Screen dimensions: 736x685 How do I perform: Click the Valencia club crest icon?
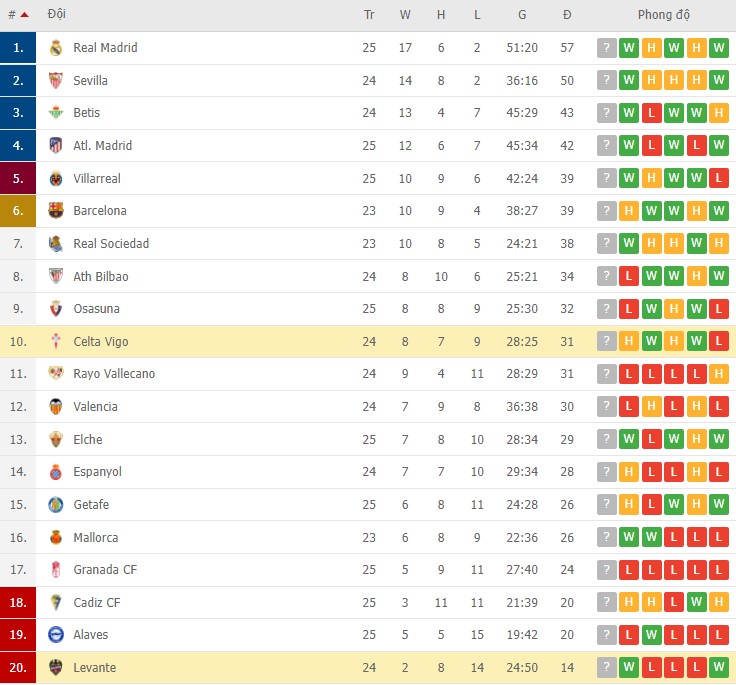pos(56,407)
